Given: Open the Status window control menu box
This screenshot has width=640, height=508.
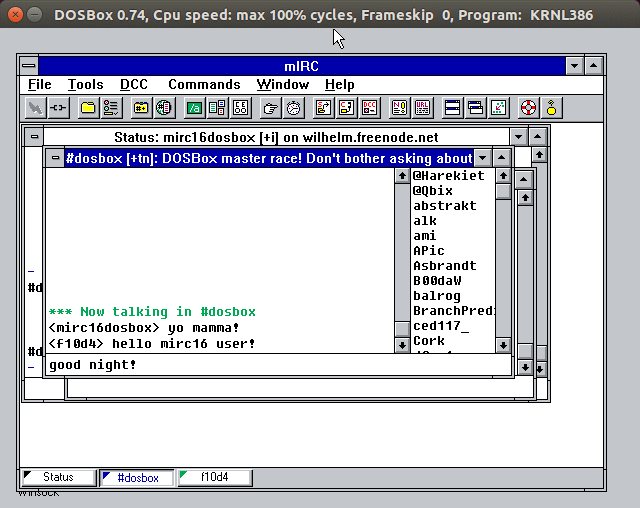Looking at the screenshot, I should (34, 137).
